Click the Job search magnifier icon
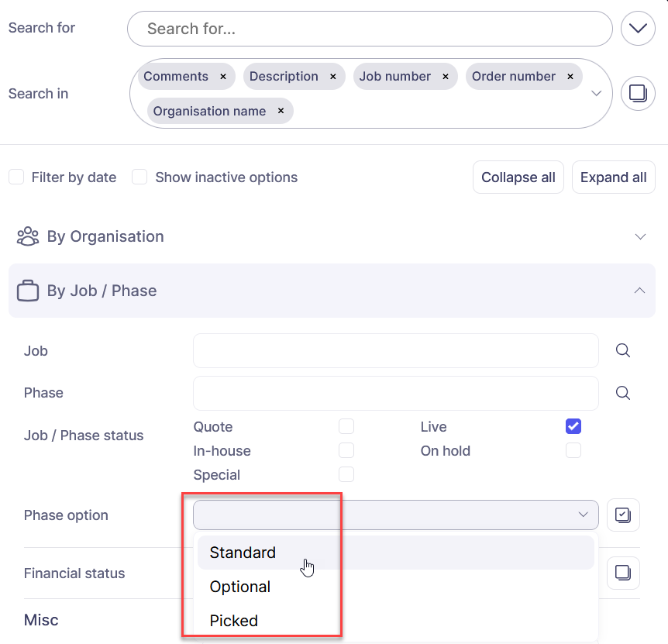This screenshot has width=668, height=644. (622, 351)
